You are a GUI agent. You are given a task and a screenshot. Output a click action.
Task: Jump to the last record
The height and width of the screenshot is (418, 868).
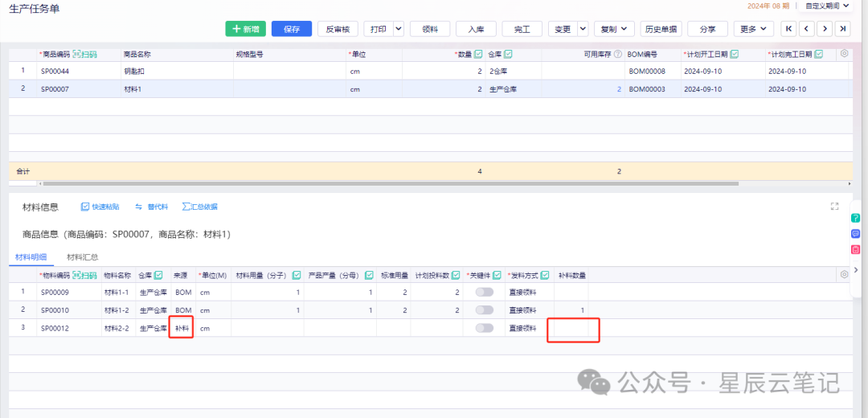[843, 29]
